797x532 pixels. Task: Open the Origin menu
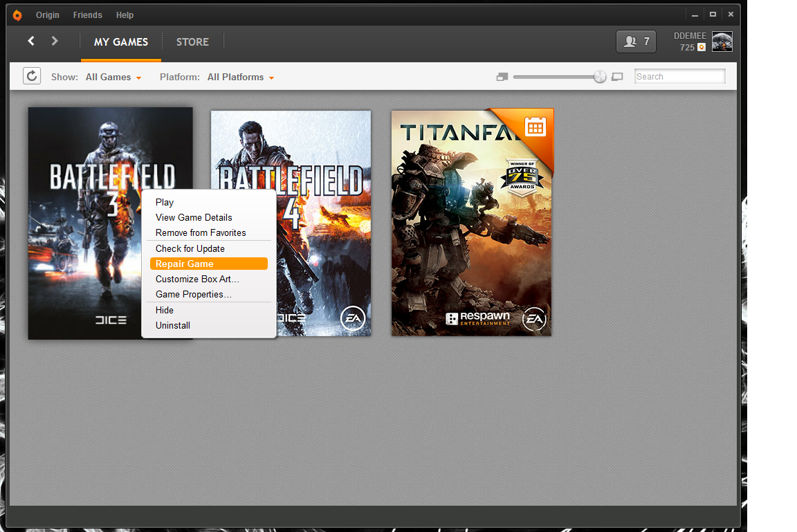[x=48, y=15]
